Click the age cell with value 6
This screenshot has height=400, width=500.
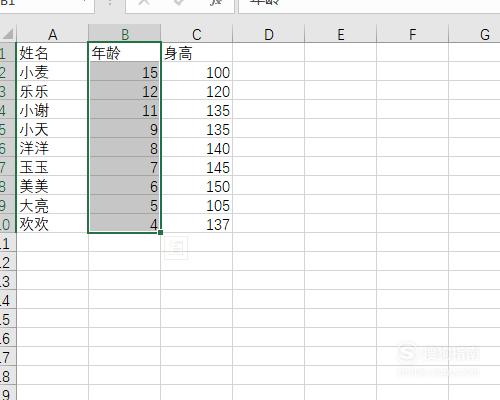tap(125, 186)
